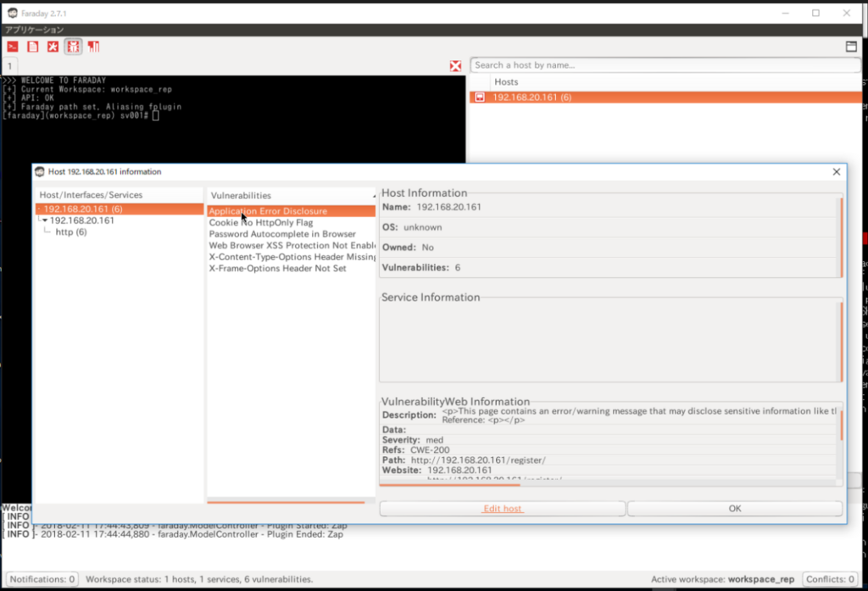Select the http (6) service node

[x=71, y=231]
